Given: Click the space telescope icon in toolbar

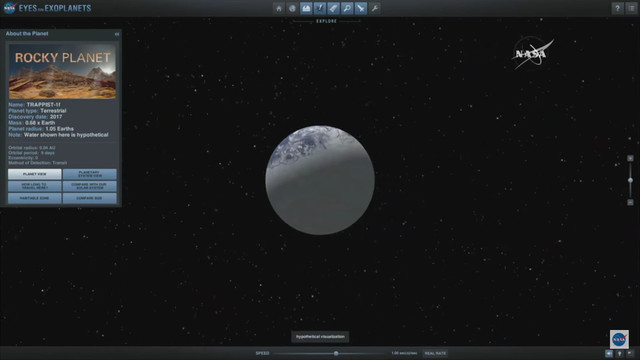Looking at the screenshot, I should [361, 8].
